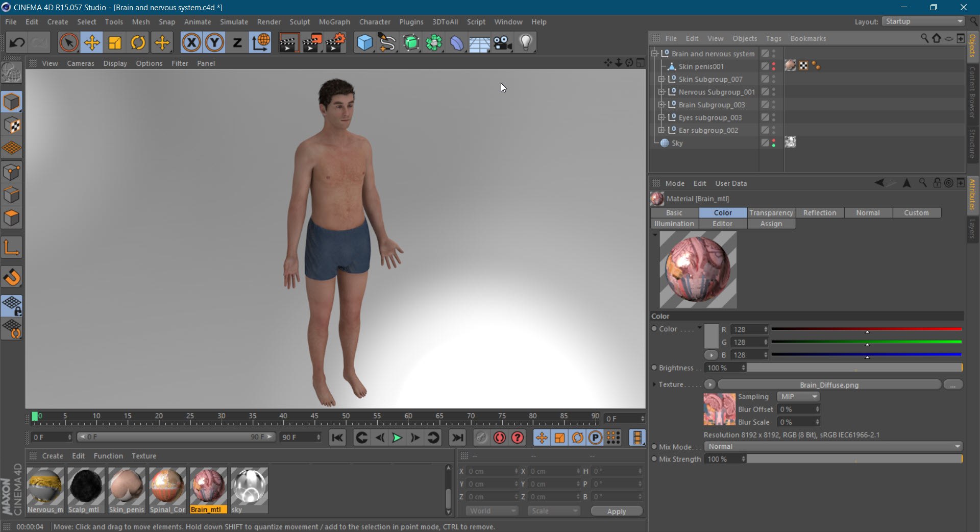Adjust the Brightness slider bar
The height and width of the screenshot is (532, 980).
855,368
